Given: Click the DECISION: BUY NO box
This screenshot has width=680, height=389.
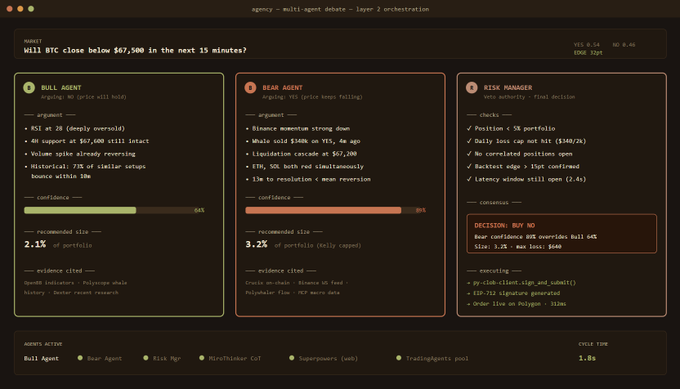Looking at the screenshot, I should click(x=562, y=234).
